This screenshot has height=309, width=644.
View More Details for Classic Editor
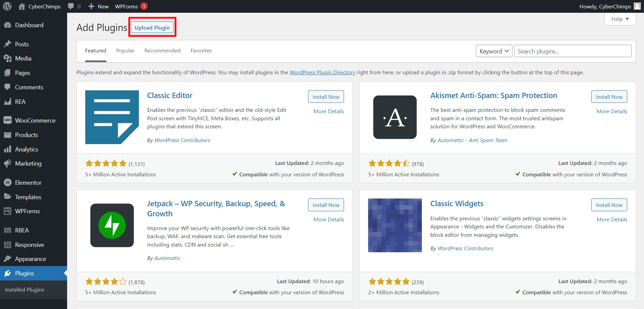coord(329,111)
